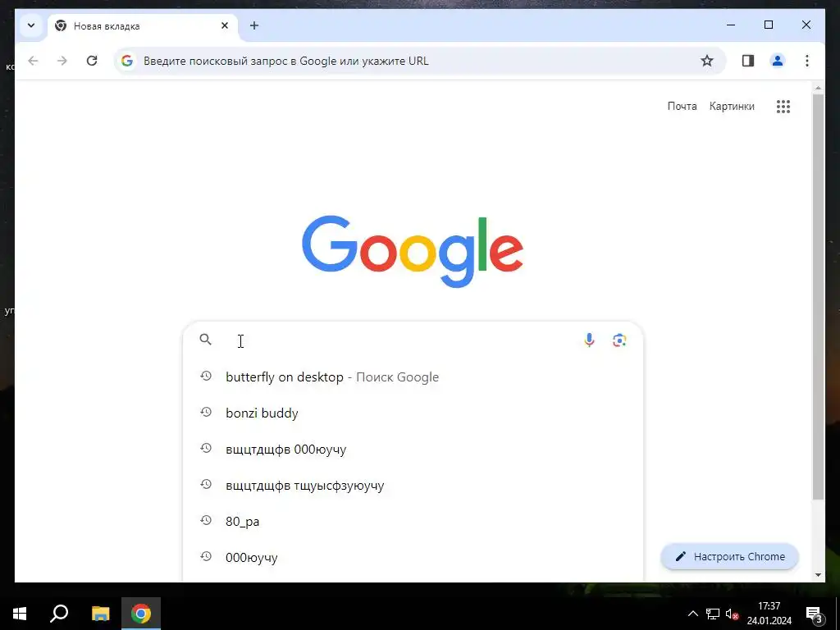Open the notification center
Image resolution: width=840 pixels, height=630 pixels.
click(x=815, y=614)
